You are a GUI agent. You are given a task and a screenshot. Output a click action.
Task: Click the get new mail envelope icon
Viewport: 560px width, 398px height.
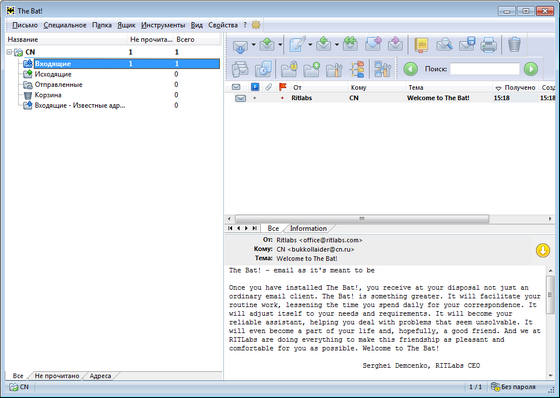pyautogui.click(x=240, y=46)
